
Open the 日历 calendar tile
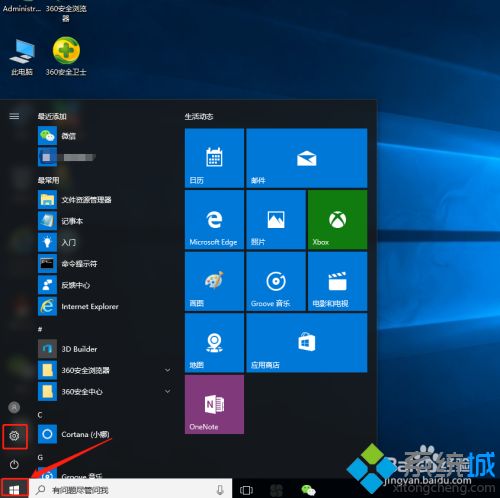pos(214,158)
